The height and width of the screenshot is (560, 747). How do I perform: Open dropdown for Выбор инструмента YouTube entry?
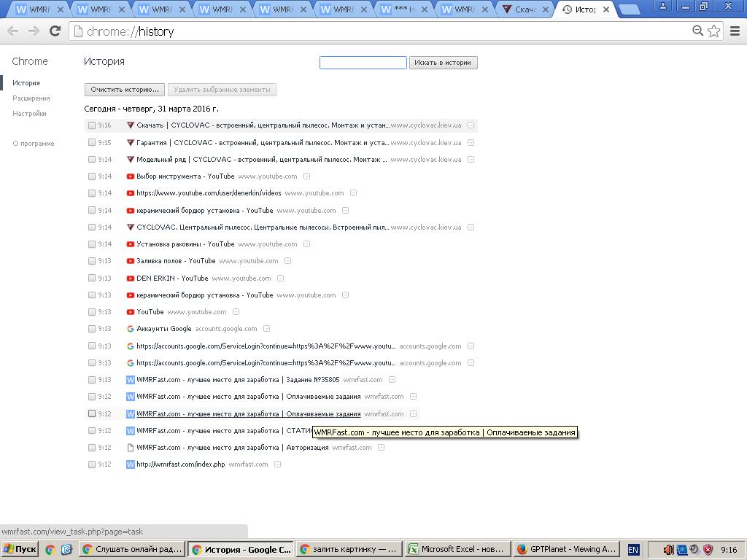(307, 176)
